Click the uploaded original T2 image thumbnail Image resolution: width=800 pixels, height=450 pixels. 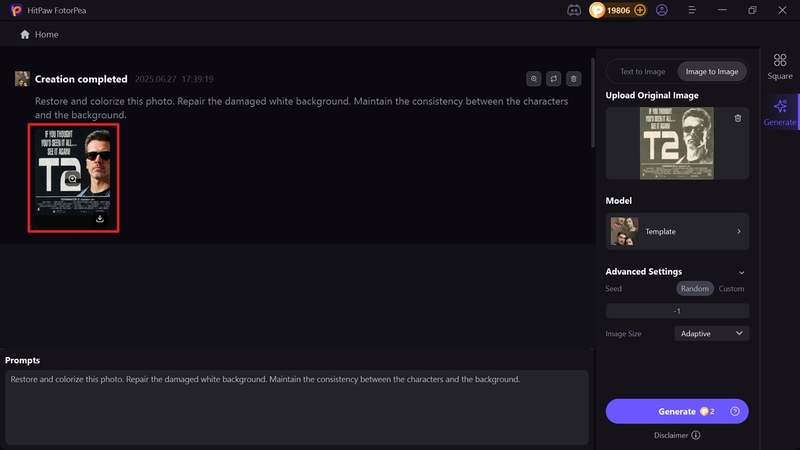click(x=677, y=143)
